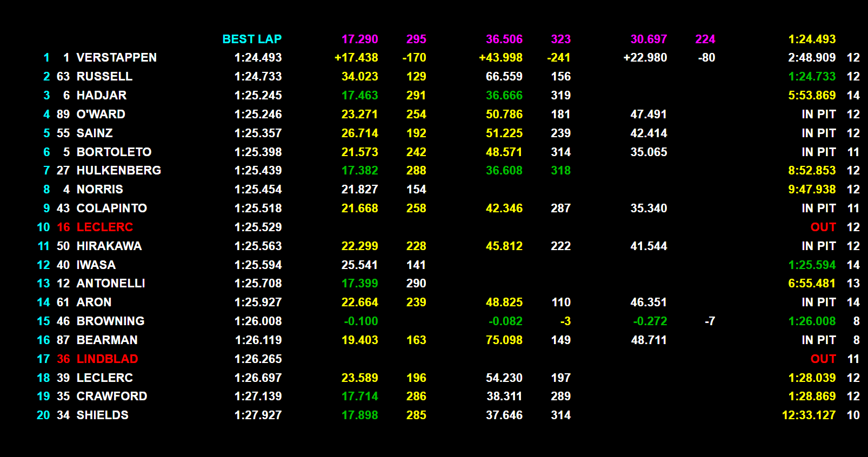Click BORTOLETO's sector one time 21.573
The image size is (868, 457).
[359, 152]
